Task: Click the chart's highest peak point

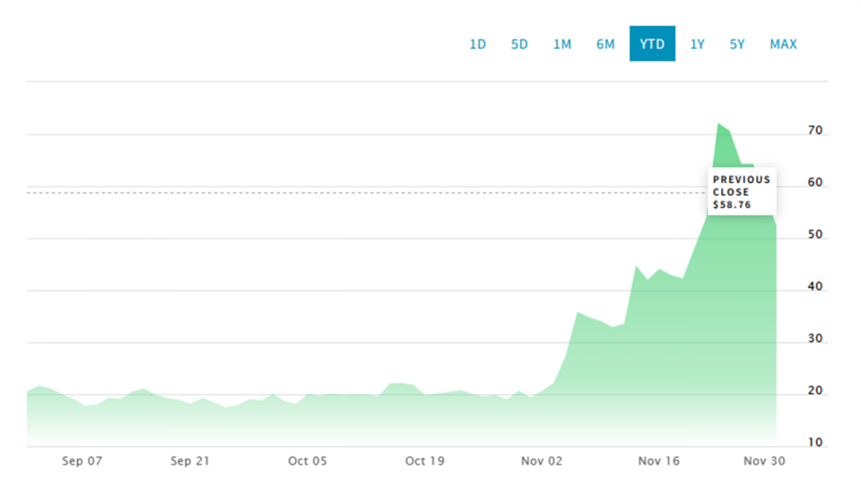Action: [718, 124]
